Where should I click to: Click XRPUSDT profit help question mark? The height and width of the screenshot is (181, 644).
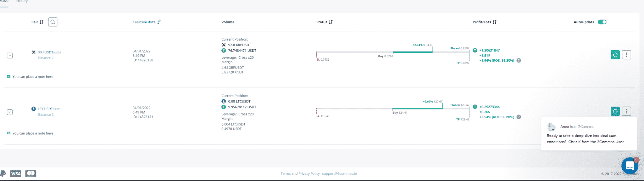(x=519, y=60)
